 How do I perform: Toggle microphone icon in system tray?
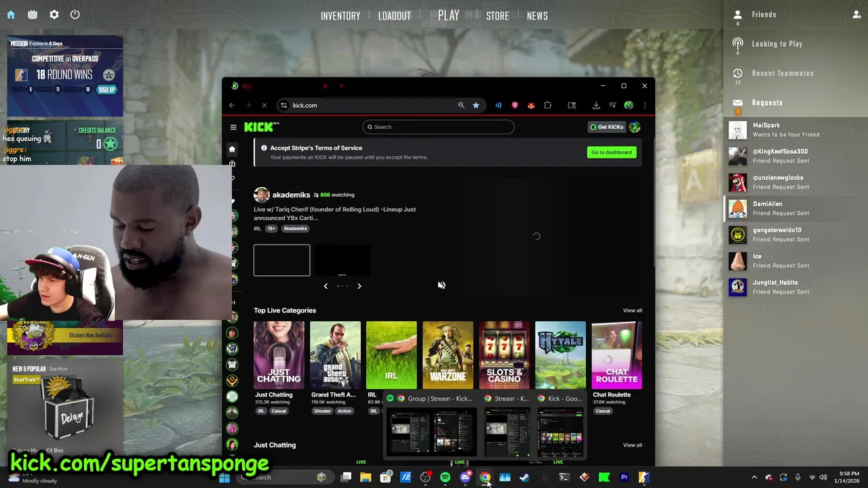click(x=797, y=477)
